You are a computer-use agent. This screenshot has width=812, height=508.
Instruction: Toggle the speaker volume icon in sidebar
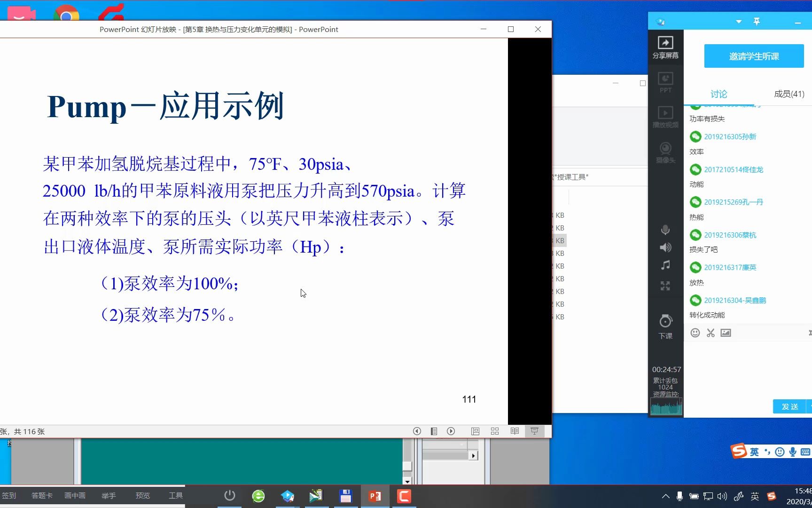665,247
